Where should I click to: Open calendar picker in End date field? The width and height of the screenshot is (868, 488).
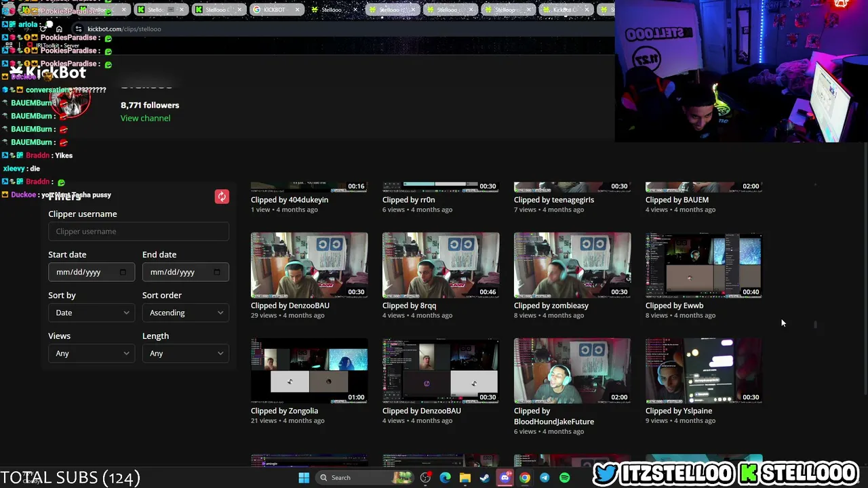(x=217, y=272)
